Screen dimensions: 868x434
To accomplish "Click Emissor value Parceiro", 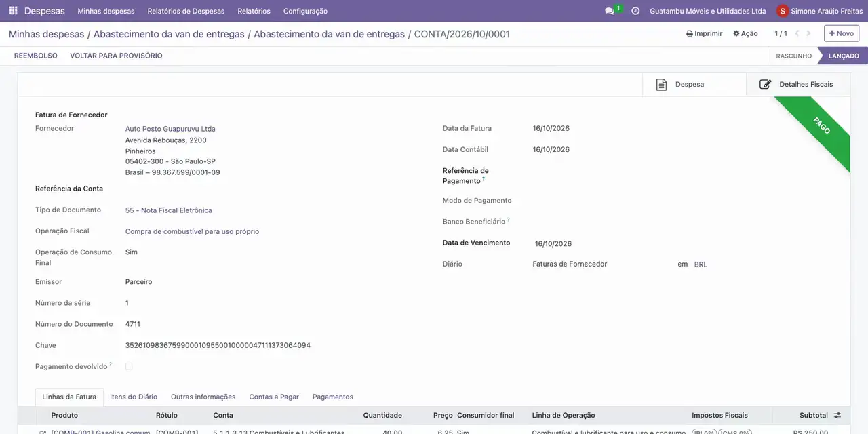I will (139, 281).
